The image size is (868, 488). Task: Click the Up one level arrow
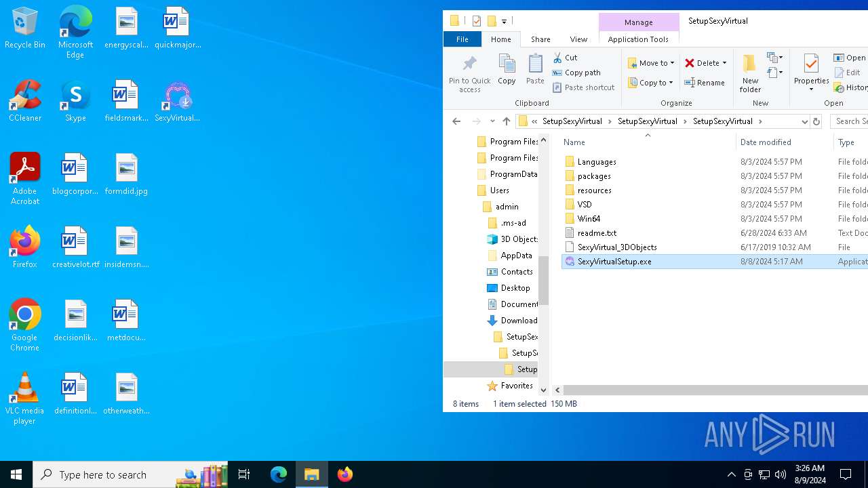[507, 121]
